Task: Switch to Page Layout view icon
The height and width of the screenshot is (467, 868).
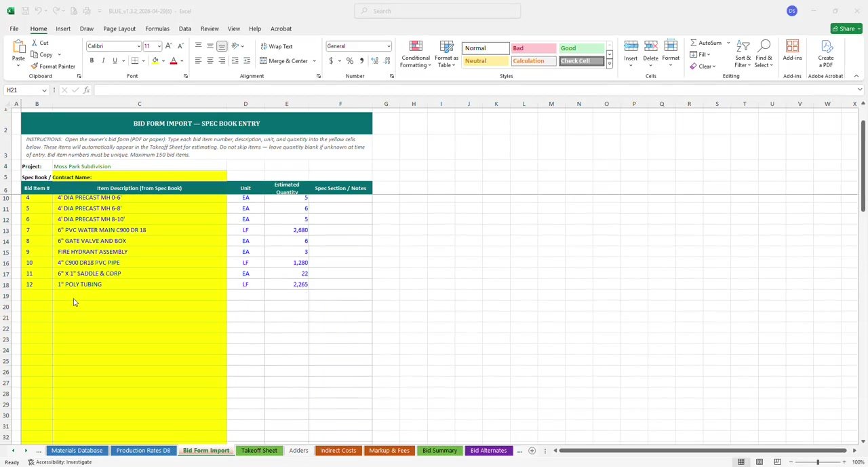Action: click(x=759, y=462)
